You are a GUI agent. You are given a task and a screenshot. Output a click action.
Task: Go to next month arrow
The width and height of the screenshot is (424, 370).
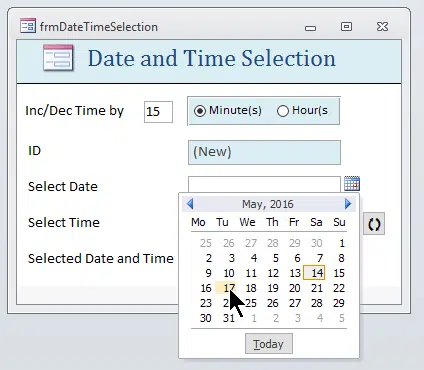coord(348,204)
